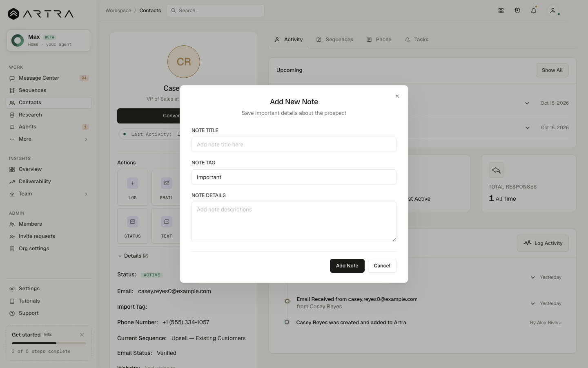
Task: Expand the Email Received activity entry
Action: point(533,303)
